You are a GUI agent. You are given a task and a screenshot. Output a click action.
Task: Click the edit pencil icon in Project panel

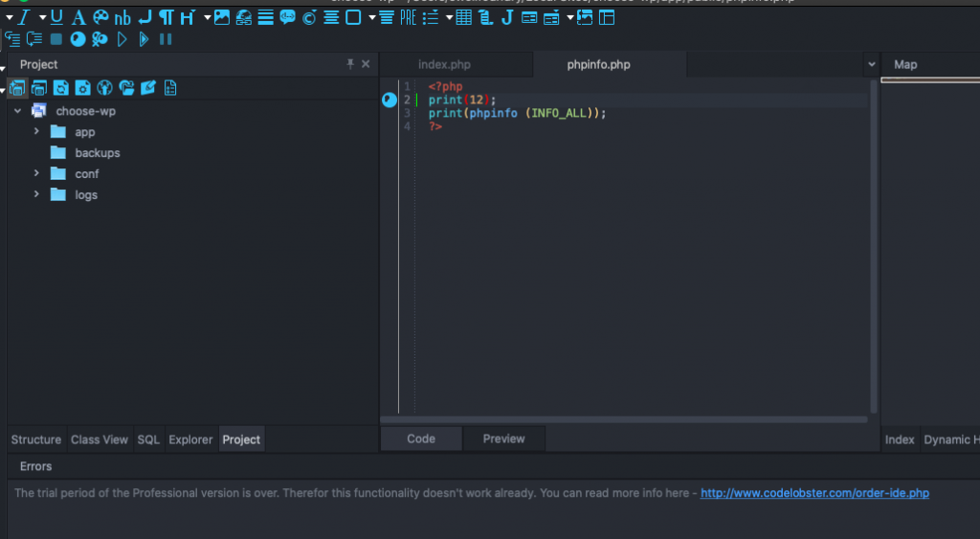click(x=148, y=88)
